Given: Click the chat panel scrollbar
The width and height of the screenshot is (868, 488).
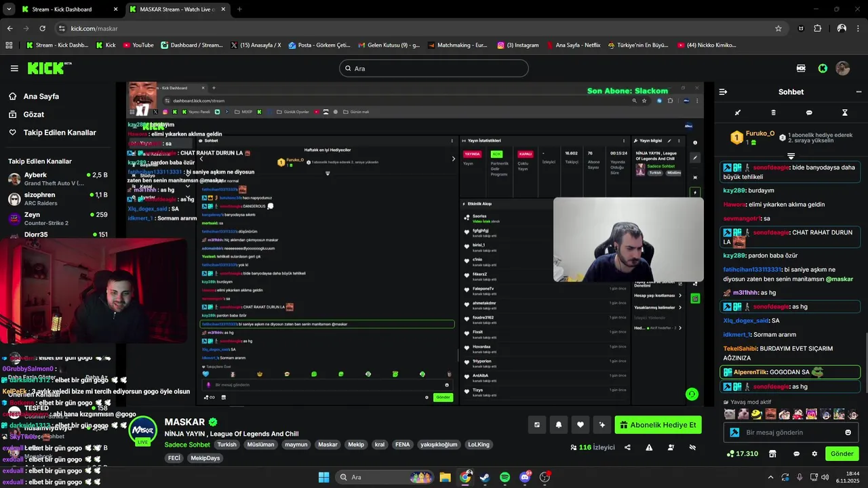Looking at the screenshot, I should (x=865, y=363).
